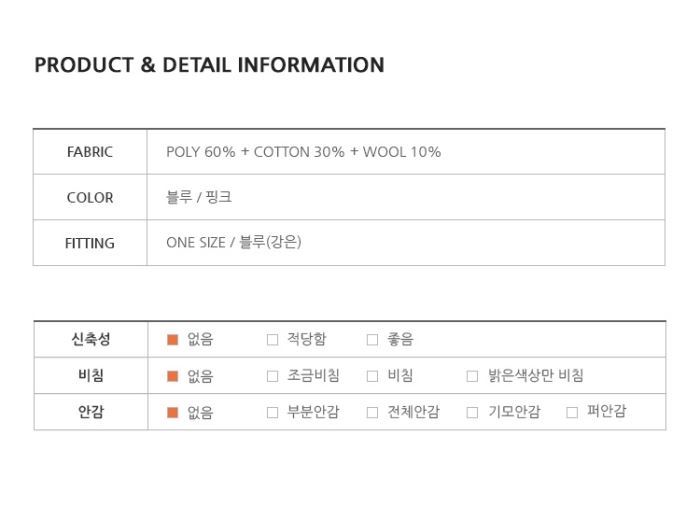Check the 적당함 elasticity option
The height and width of the screenshot is (520, 700).
pyautogui.click(x=272, y=340)
